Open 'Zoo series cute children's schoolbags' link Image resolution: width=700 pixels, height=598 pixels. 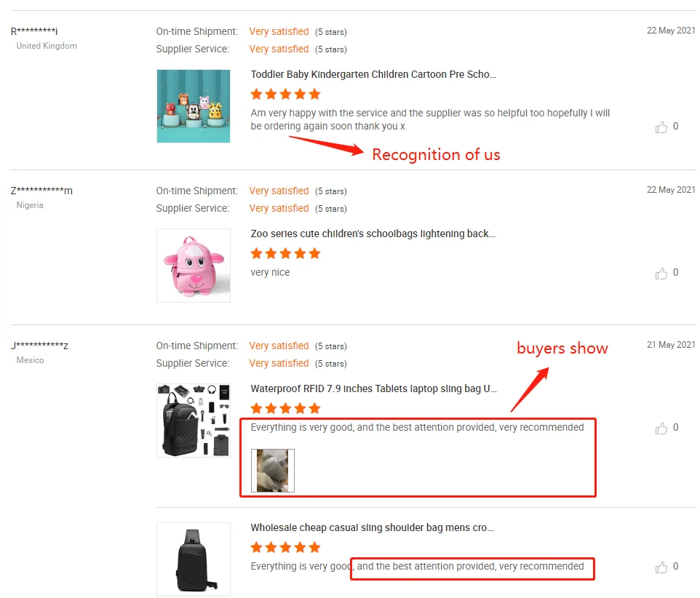(373, 234)
